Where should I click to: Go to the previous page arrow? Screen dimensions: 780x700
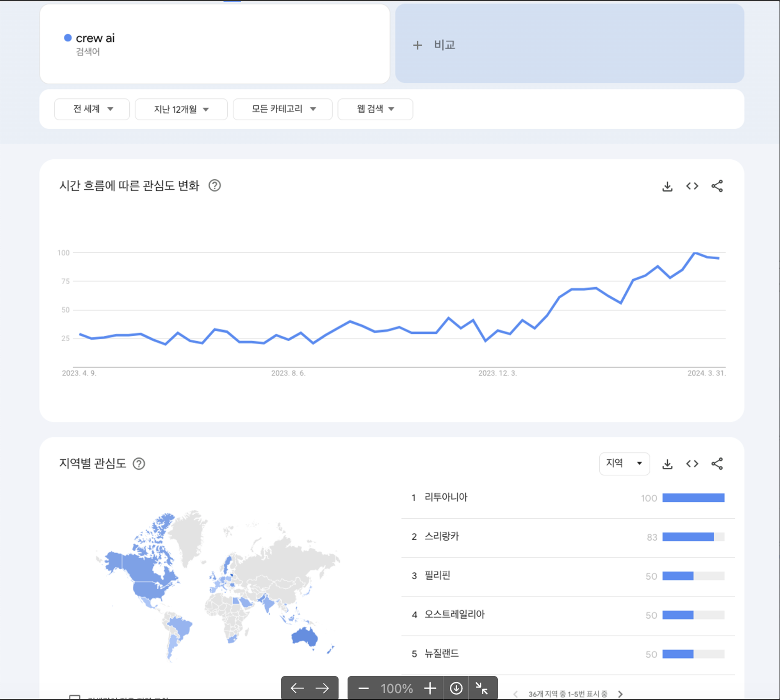(297, 689)
